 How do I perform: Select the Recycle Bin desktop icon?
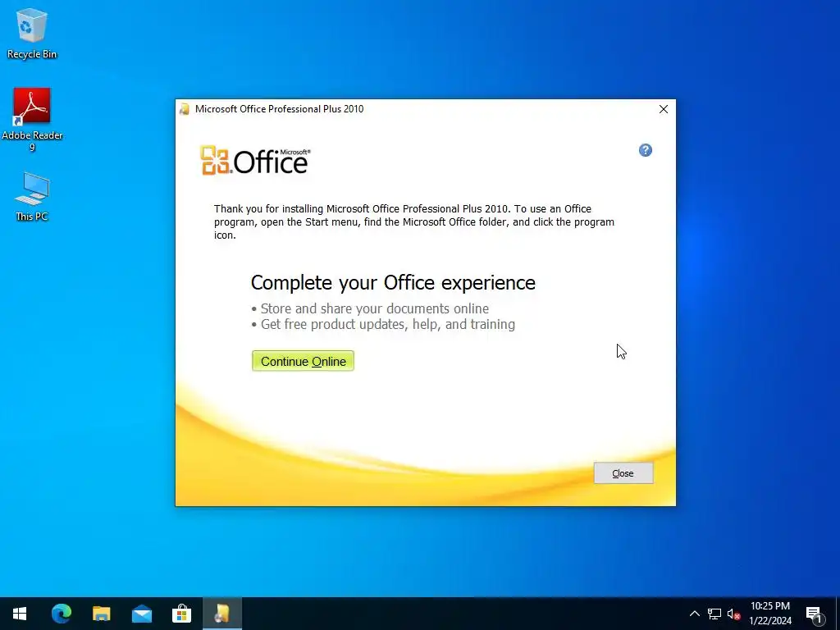pyautogui.click(x=32, y=34)
